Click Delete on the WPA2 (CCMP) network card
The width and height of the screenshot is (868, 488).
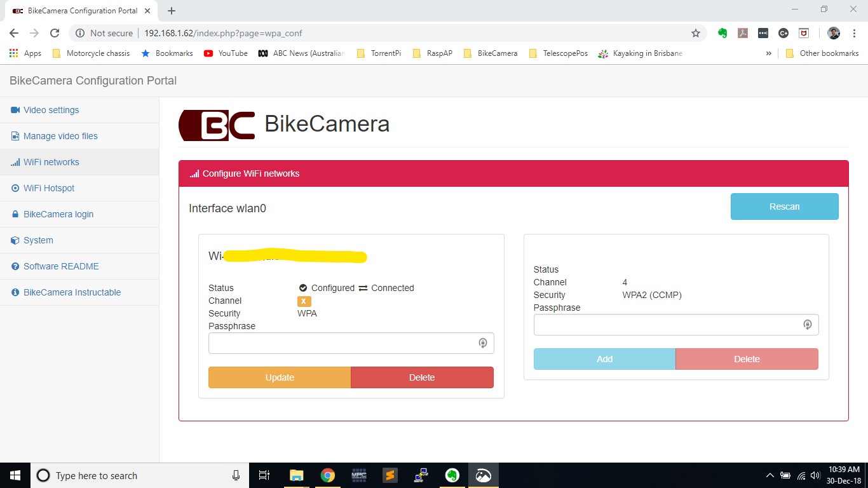747,359
